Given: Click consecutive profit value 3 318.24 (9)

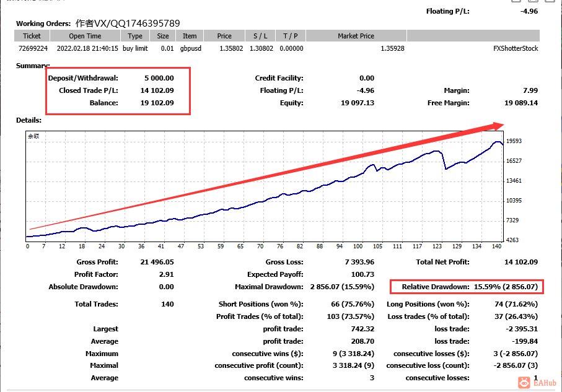Looking at the screenshot, I should pyautogui.click(x=353, y=365).
